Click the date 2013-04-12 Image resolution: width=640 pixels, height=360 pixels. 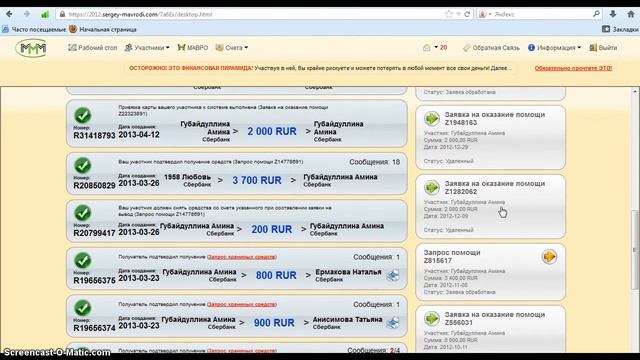(x=139, y=135)
